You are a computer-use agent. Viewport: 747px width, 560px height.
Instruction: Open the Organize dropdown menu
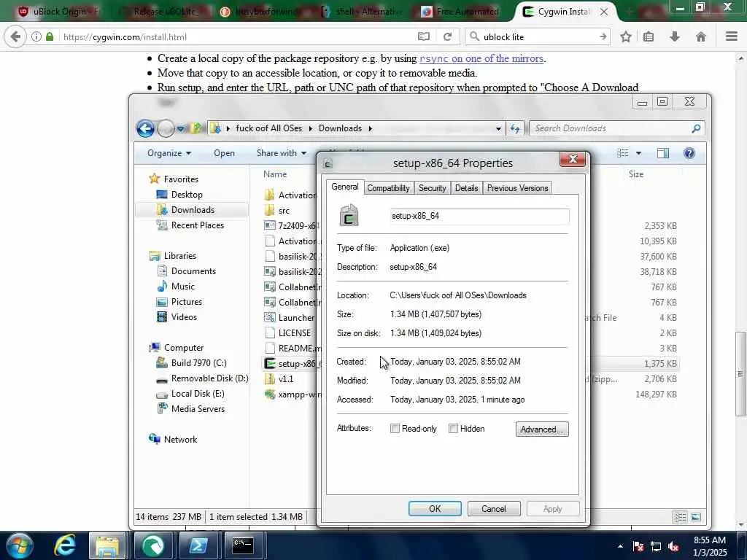(169, 153)
